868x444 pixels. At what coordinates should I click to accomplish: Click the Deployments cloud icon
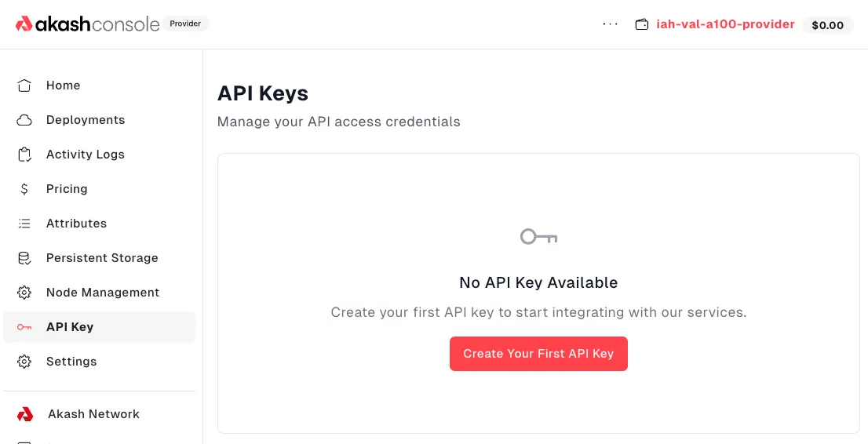[x=24, y=120]
